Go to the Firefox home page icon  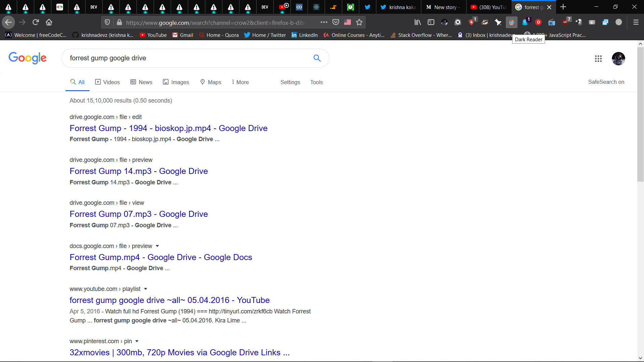49,22
